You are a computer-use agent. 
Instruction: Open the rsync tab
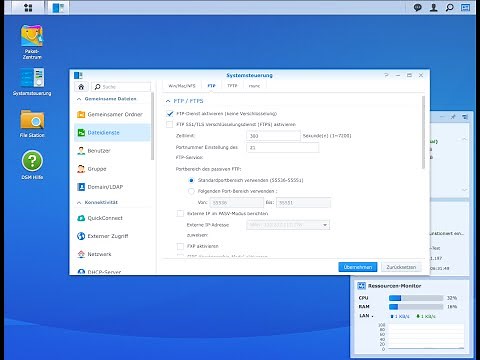coord(254,86)
